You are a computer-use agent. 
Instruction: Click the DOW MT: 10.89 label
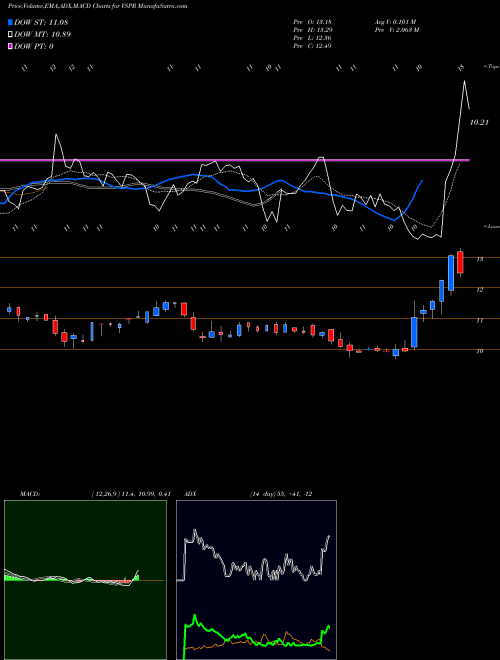point(42,34)
